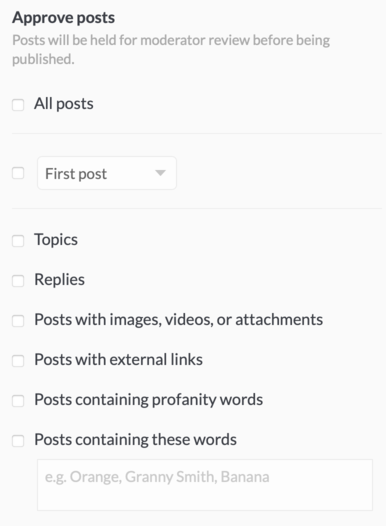The image size is (386, 526).
Task: Open the First post dropdown menu
Action: click(107, 173)
